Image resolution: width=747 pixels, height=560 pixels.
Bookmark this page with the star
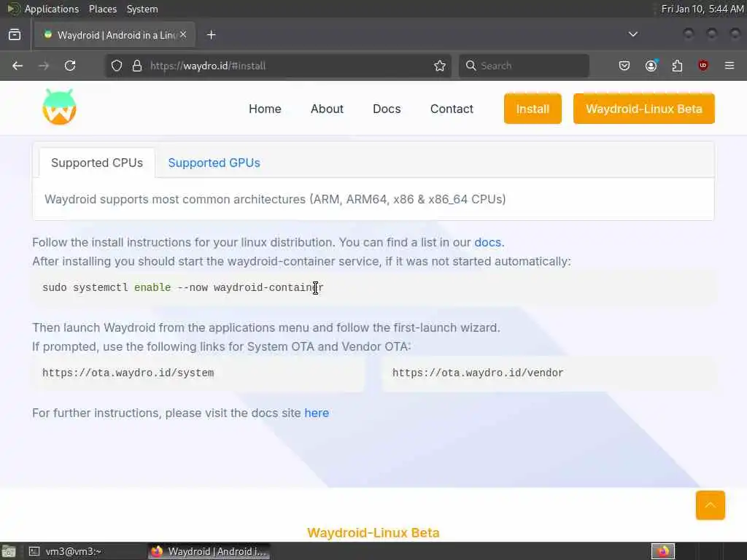coord(440,66)
